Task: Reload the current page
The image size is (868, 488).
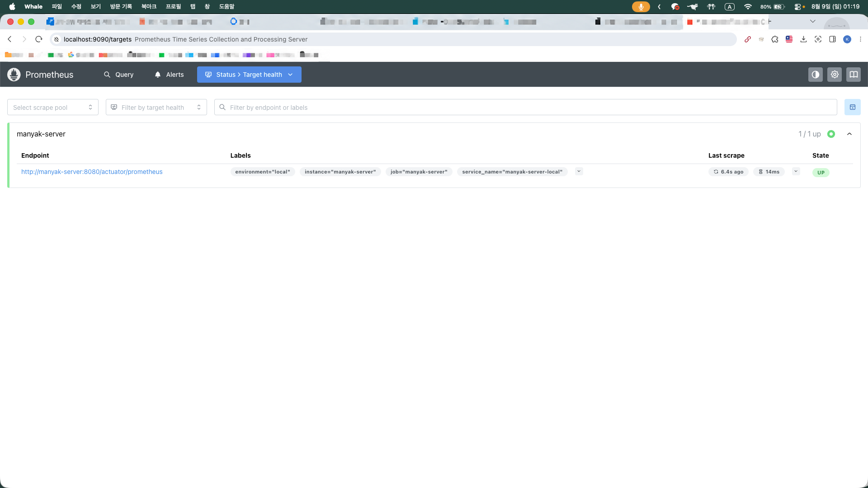Action: point(39,39)
